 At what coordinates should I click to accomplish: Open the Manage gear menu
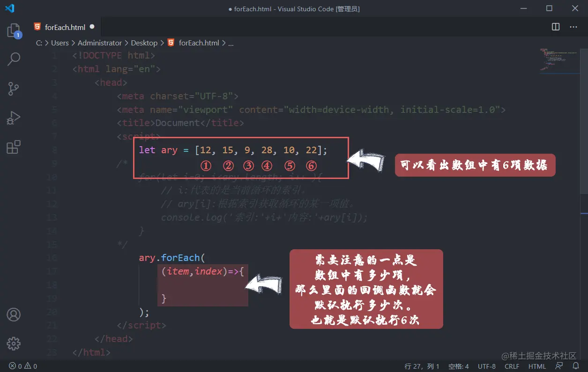pyautogui.click(x=14, y=343)
